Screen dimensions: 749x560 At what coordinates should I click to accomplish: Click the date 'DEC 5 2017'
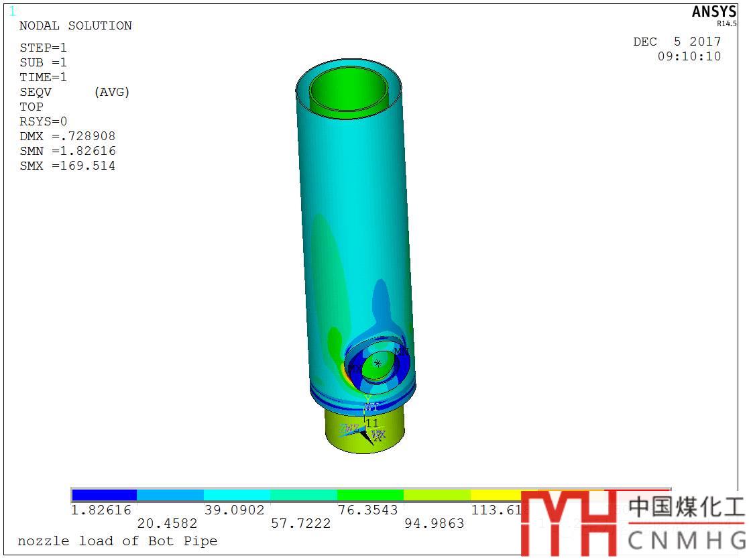[677, 42]
